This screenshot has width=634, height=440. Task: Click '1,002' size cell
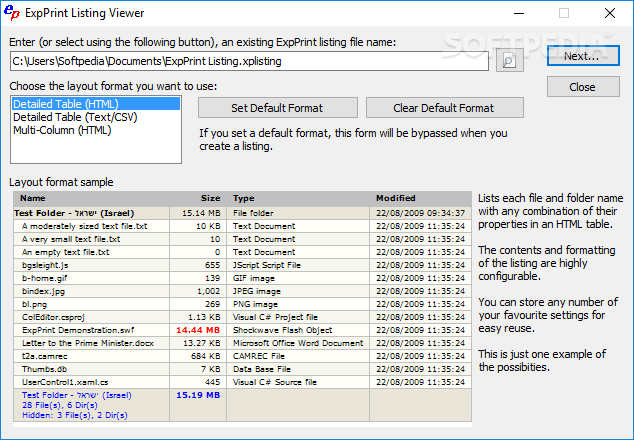(209, 291)
